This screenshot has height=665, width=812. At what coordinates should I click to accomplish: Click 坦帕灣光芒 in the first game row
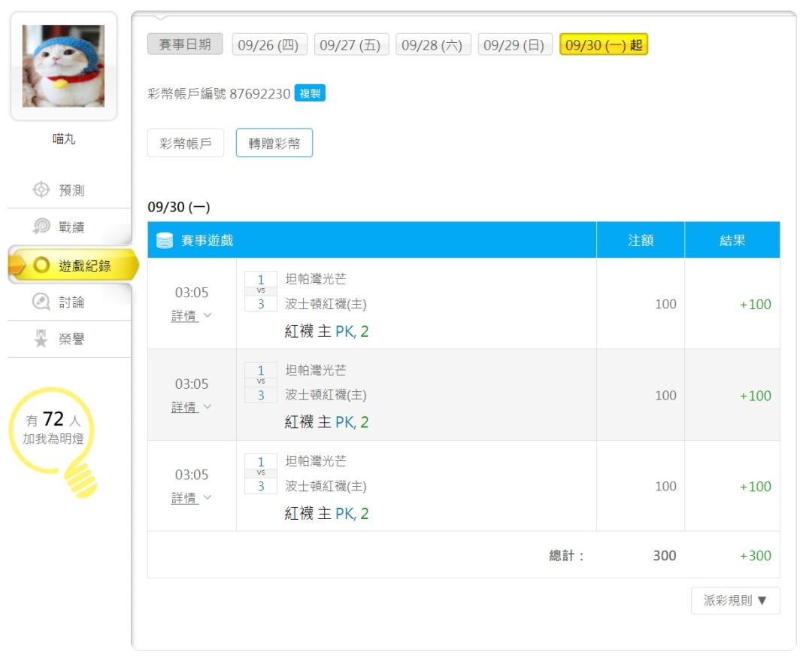coord(315,279)
